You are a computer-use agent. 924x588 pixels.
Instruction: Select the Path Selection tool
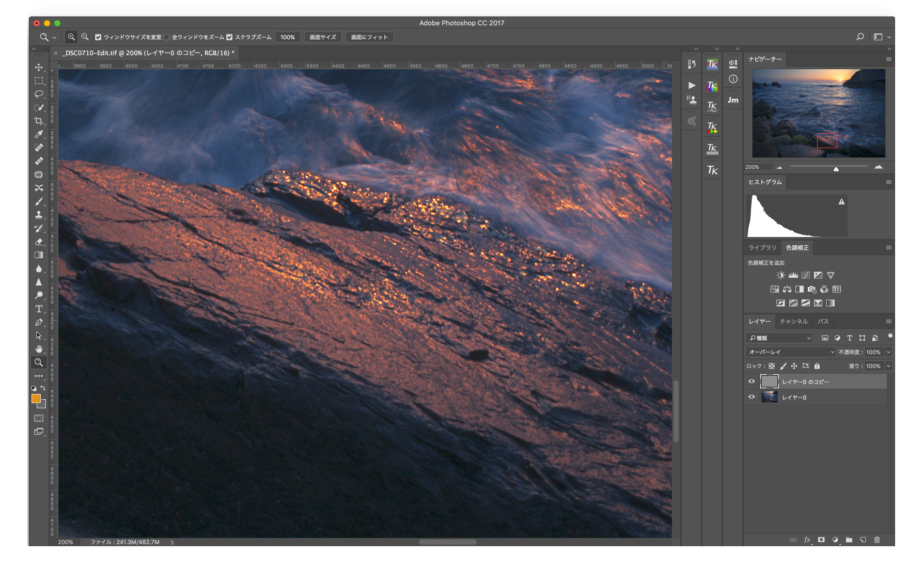coord(39,336)
